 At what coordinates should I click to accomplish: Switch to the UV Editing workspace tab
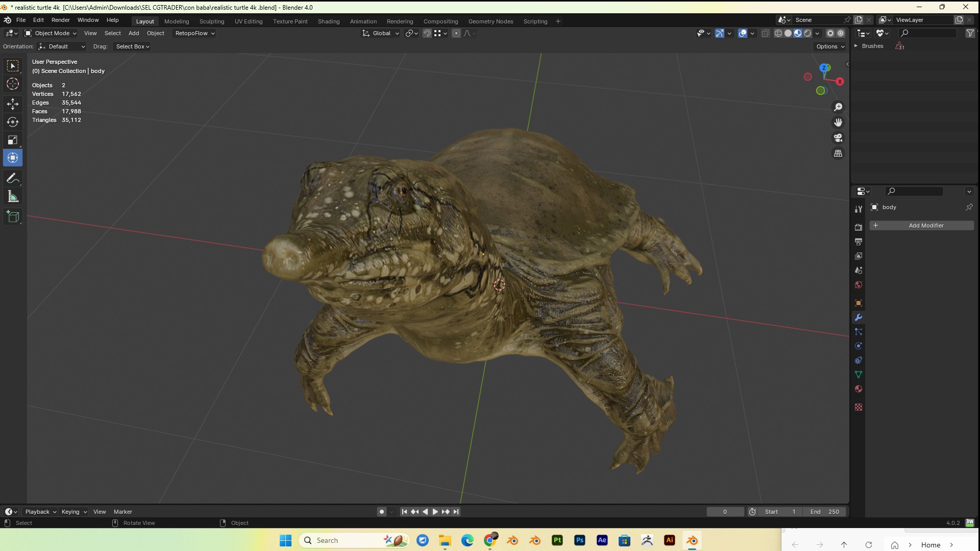point(249,21)
